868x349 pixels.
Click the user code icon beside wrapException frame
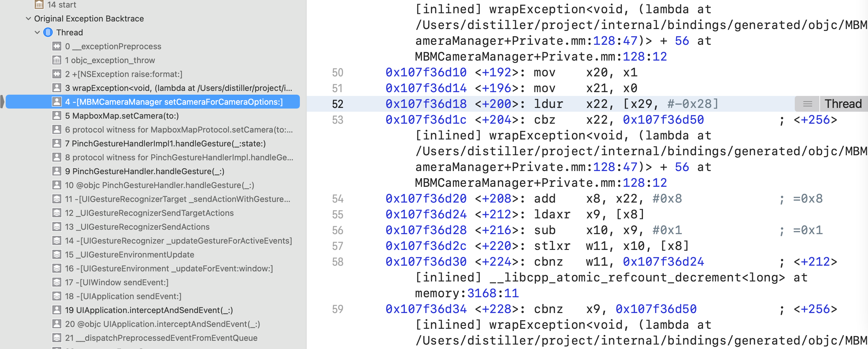pyautogui.click(x=56, y=88)
